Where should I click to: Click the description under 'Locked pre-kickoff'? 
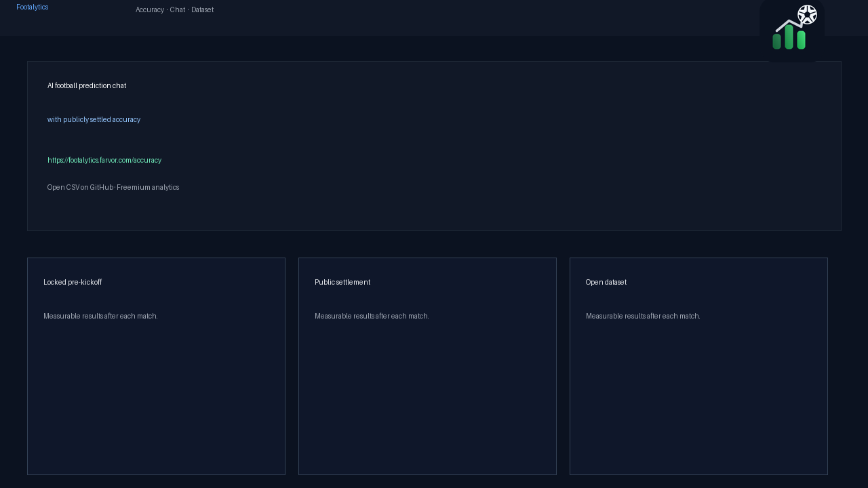100,316
